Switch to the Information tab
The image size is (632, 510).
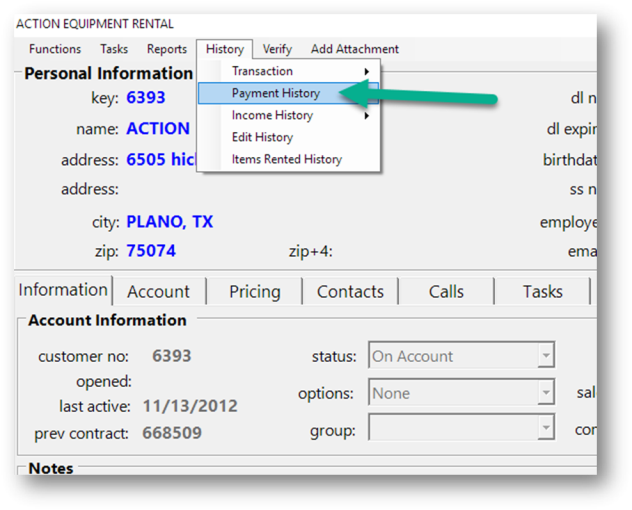click(63, 290)
